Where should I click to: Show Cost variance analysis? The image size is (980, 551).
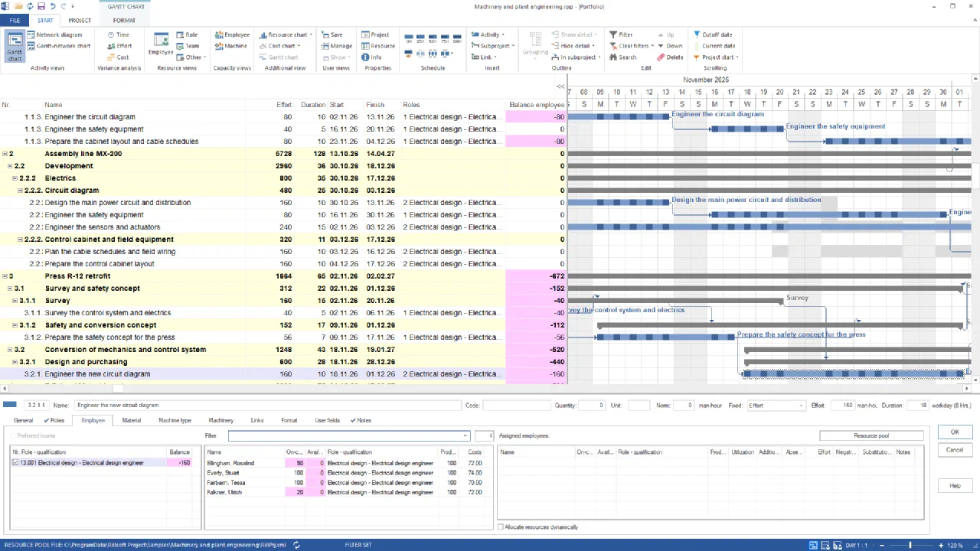(118, 57)
